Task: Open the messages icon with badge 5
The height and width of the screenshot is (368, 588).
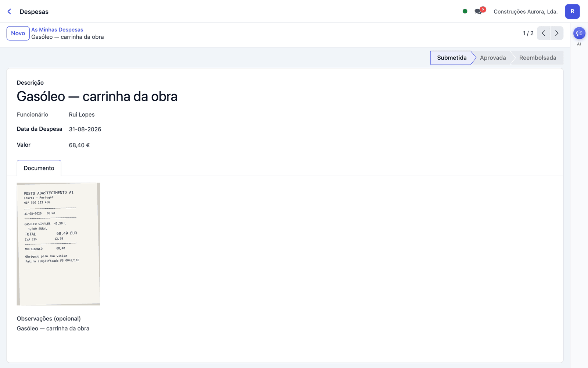Action: [x=479, y=11]
